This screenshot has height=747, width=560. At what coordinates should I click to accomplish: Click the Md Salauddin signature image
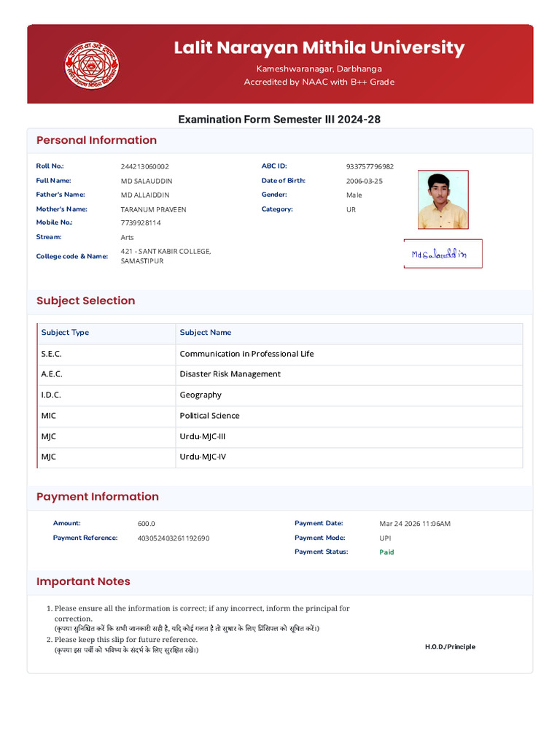(x=443, y=254)
